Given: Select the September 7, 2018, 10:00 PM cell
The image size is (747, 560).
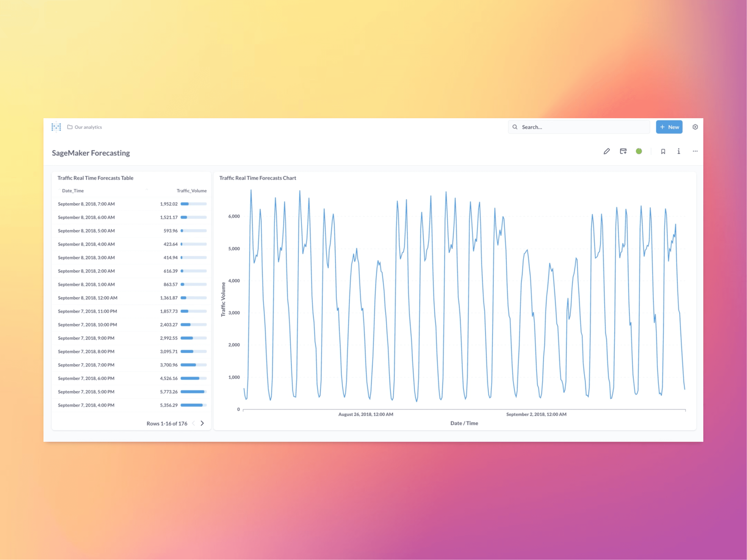Looking at the screenshot, I should [x=87, y=325].
